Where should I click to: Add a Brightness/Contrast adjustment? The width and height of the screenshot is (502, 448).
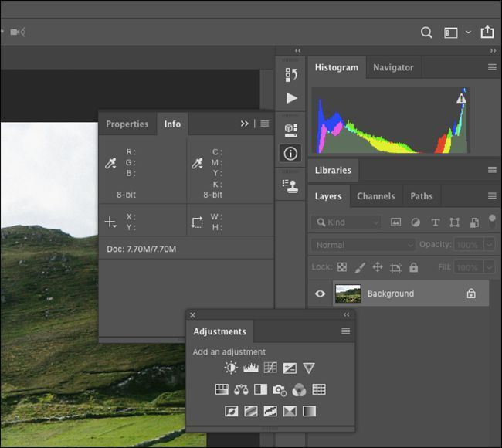point(231,368)
